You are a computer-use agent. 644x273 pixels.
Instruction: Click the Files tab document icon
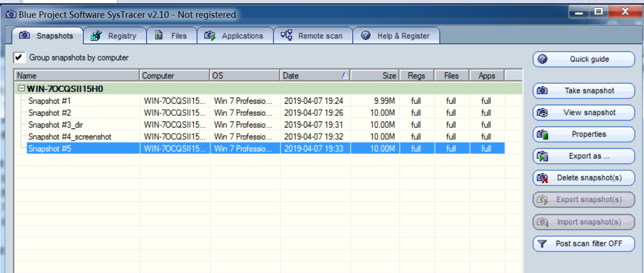(159, 35)
